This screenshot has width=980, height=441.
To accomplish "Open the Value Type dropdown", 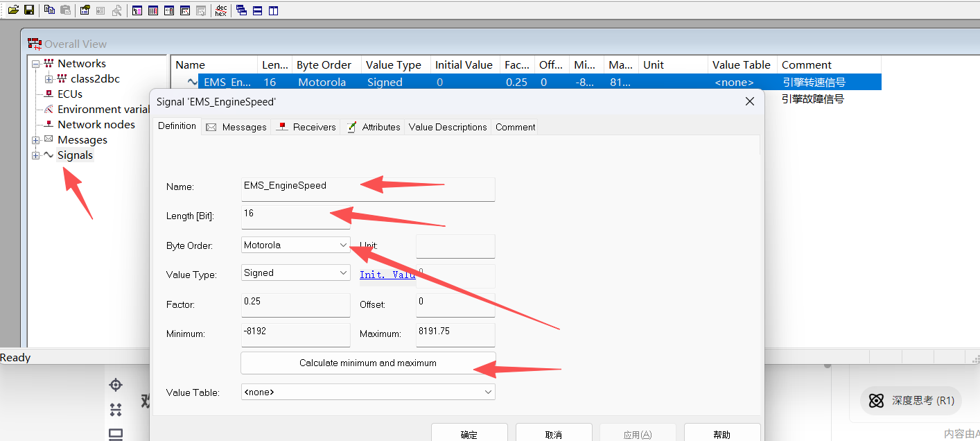I will tap(343, 273).
